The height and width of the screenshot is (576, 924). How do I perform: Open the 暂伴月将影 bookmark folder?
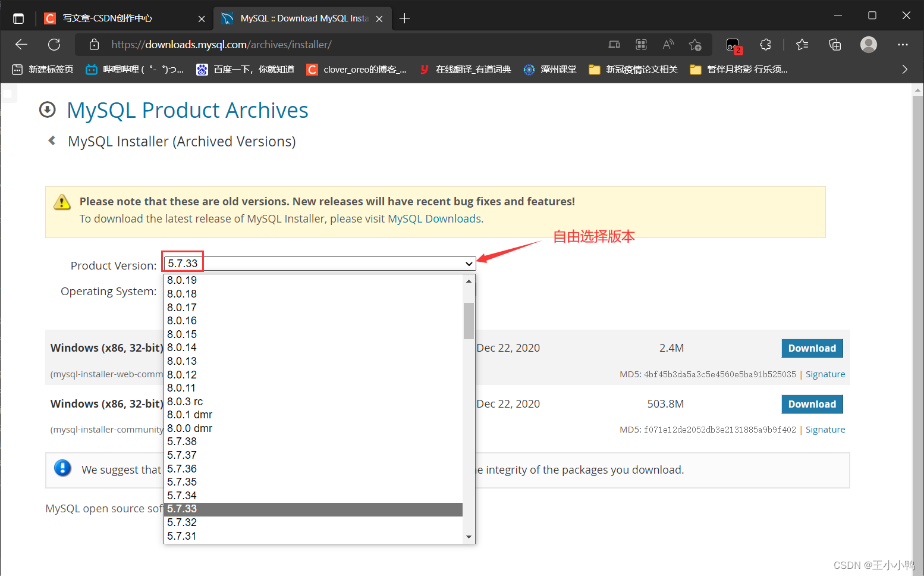739,70
